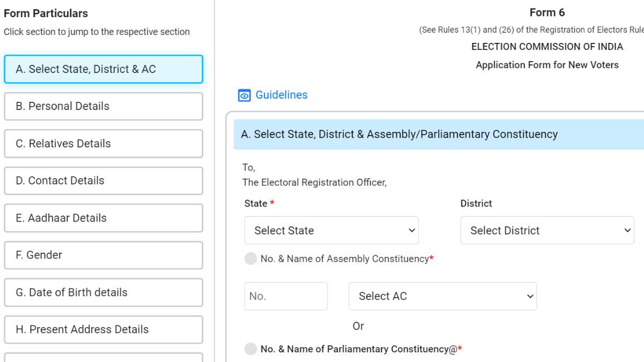Screen dimensions: 644x362
Task: Jump to Aadhaar Details section
Action: pyautogui.click(x=104, y=218)
